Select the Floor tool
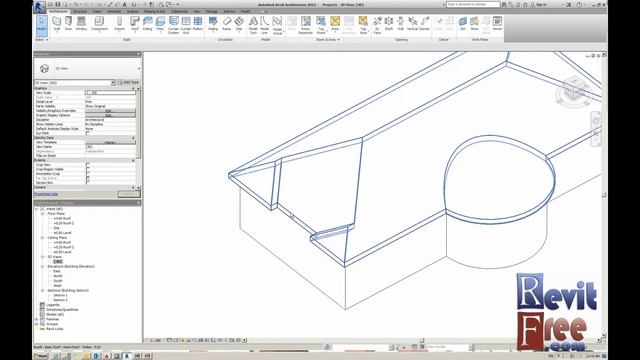This screenshot has width=640, height=360. point(160,24)
